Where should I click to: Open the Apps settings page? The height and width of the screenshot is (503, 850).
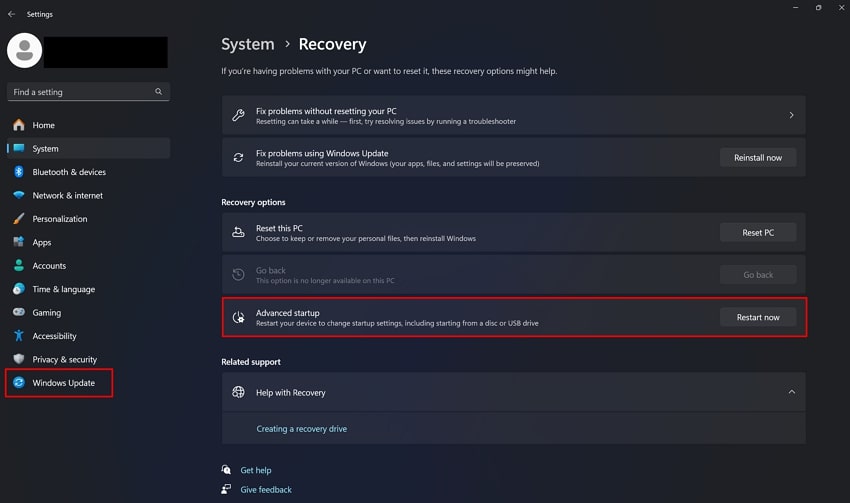pos(42,242)
